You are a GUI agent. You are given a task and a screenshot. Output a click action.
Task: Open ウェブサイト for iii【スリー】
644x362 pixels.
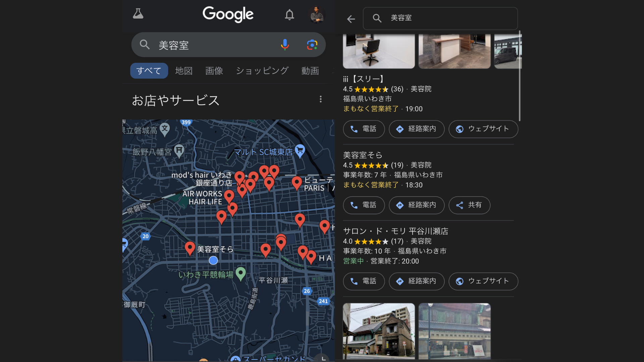(483, 129)
